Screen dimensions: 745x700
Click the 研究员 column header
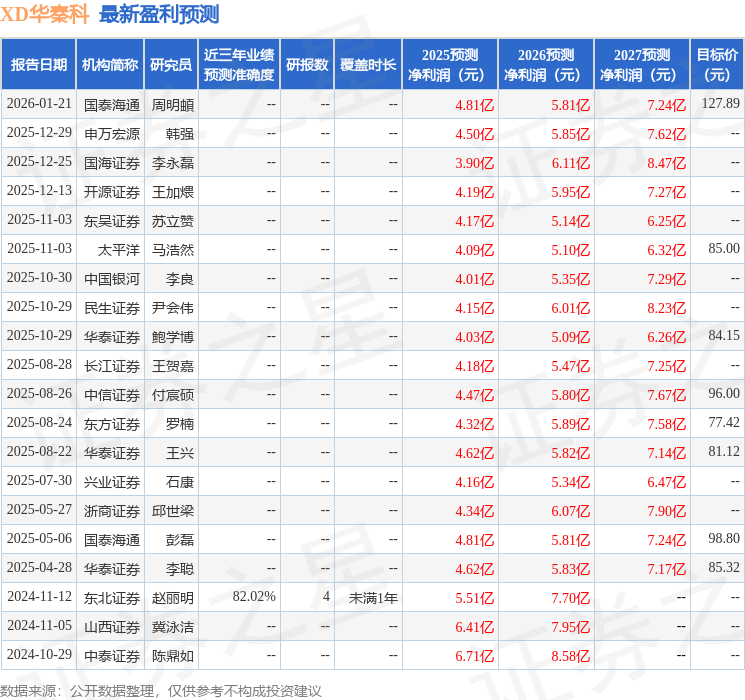[x=171, y=65]
